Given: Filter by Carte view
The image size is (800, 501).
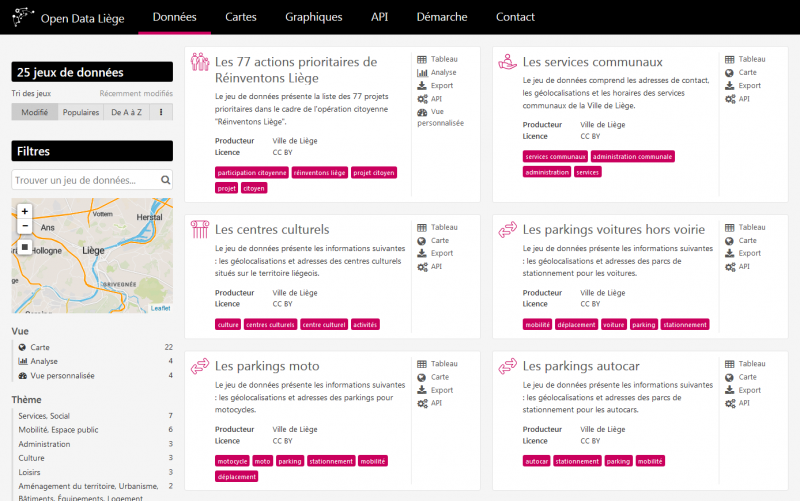Looking at the screenshot, I should click(x=95, y=347).
